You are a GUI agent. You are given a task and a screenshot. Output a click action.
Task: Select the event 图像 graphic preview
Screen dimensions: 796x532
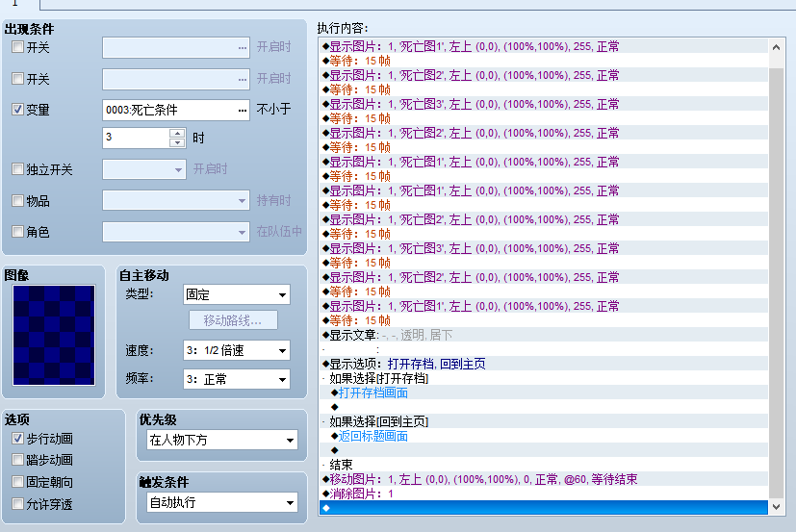54,335
